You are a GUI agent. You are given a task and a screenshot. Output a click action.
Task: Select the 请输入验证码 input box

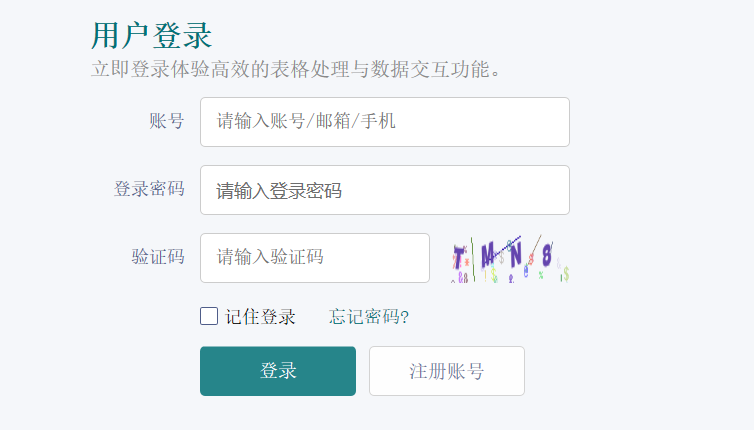click(x=314, y=257)
